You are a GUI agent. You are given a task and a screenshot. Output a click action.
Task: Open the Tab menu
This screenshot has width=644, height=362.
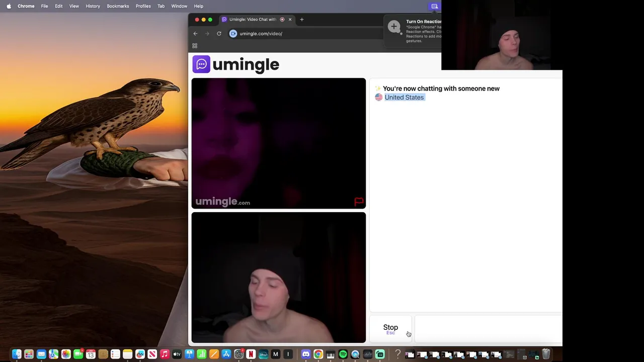click(161, 6)
